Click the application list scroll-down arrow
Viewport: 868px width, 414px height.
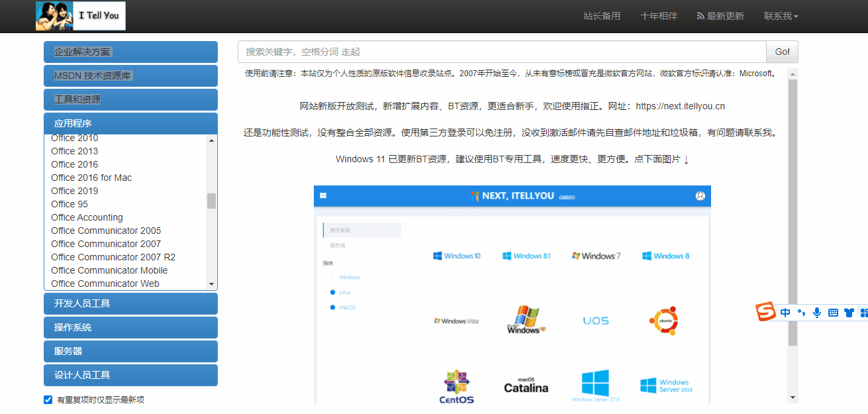pyautogui.click(x=211, y=284)
